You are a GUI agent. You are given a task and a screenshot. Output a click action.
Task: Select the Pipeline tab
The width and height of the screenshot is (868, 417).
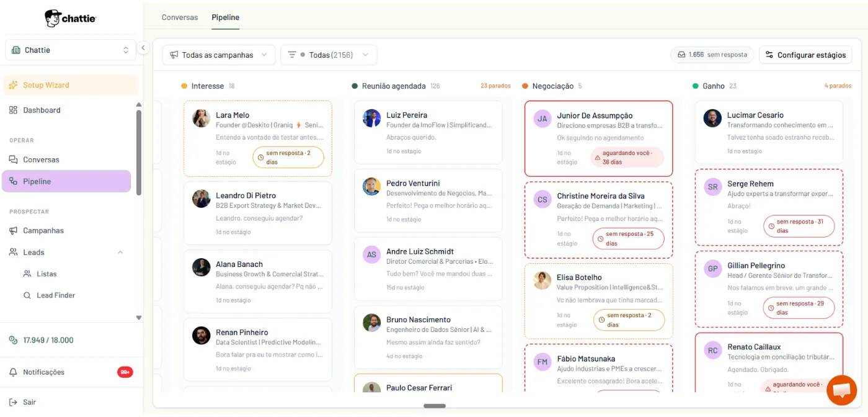click(226, 17)
